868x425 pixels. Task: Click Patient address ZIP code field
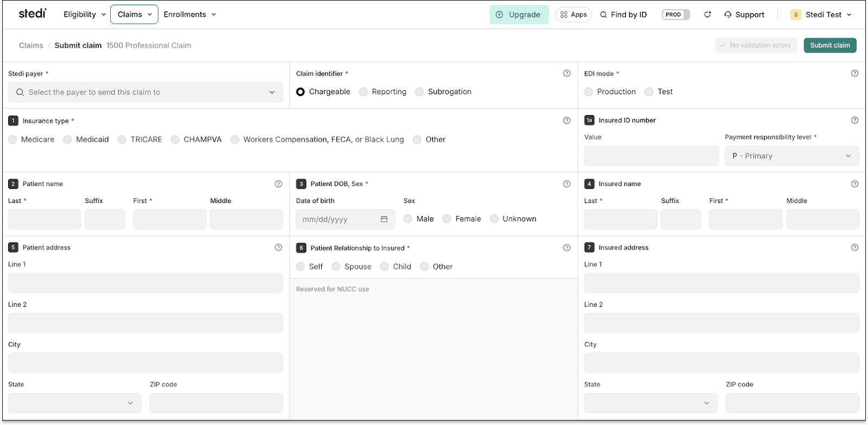point(216,403)
